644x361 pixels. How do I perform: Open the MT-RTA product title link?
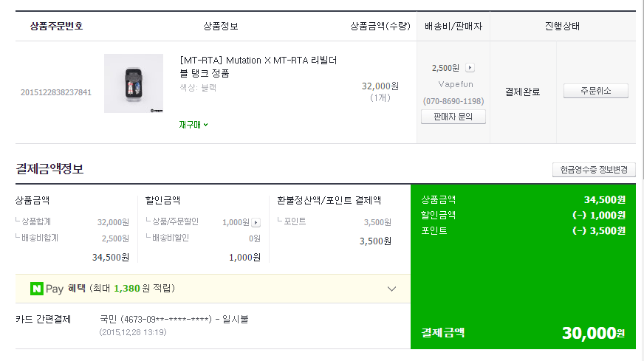(258, 66)
